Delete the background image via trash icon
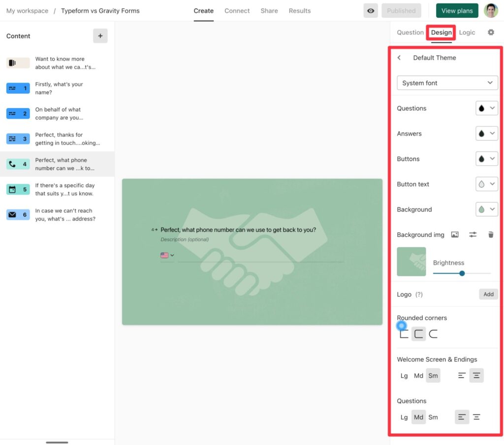The width and height of the screenshot is (504, 445). 491,235
